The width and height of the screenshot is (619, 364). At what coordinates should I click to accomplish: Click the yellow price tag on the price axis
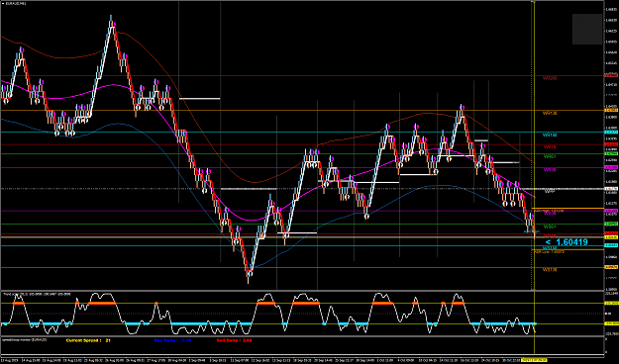611,237
